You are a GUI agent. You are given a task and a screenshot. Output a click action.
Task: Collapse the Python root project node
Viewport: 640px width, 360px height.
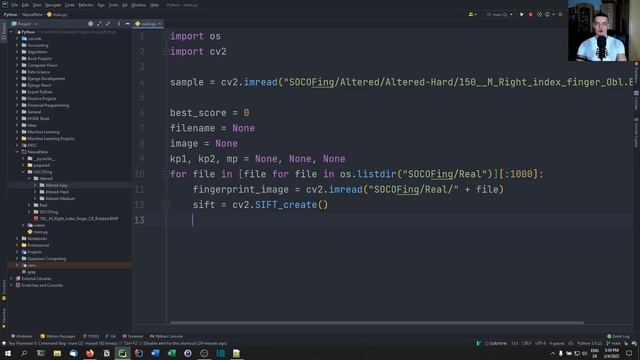[12, 32]
